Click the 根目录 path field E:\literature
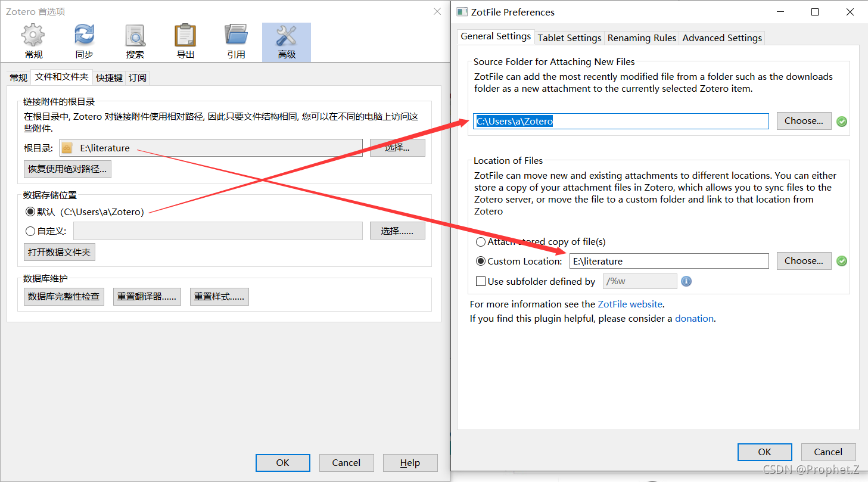 coord(211,148)
